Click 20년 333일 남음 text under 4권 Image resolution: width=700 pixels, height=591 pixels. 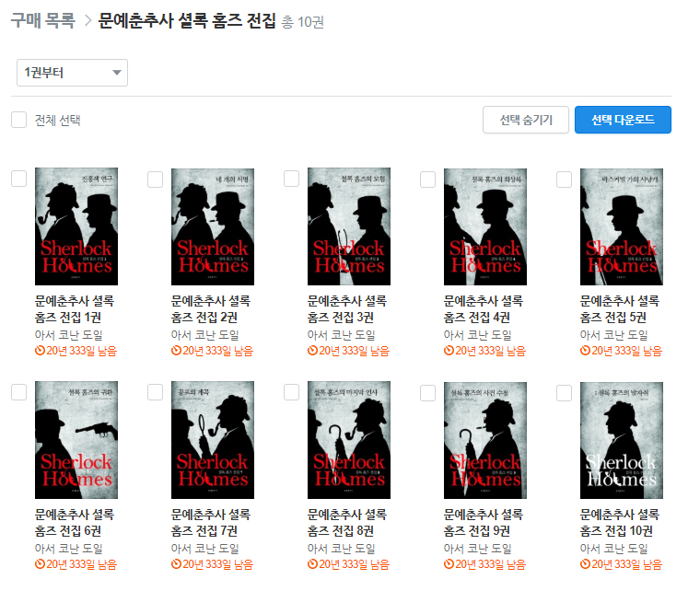[490, 351]
